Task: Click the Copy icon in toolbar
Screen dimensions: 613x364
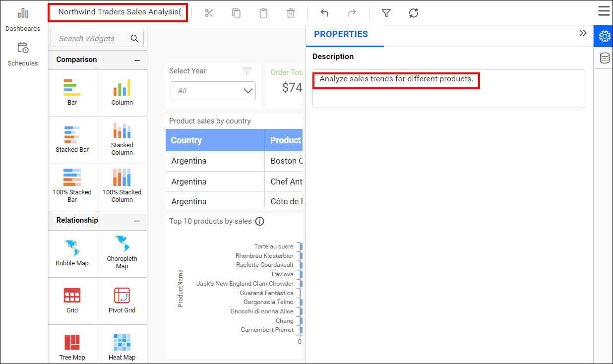Action: [x=236, y=13]
